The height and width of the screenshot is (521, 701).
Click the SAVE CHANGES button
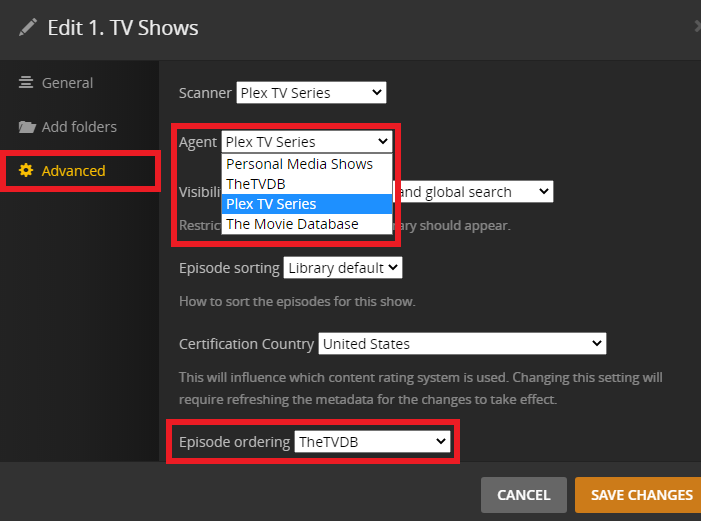640,495
